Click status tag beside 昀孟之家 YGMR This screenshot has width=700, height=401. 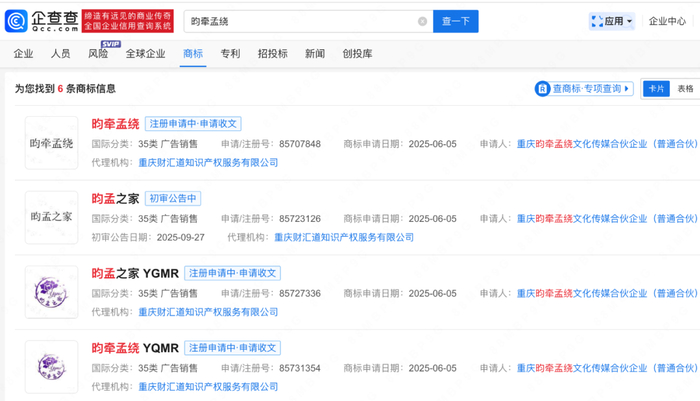pos(232,273)
